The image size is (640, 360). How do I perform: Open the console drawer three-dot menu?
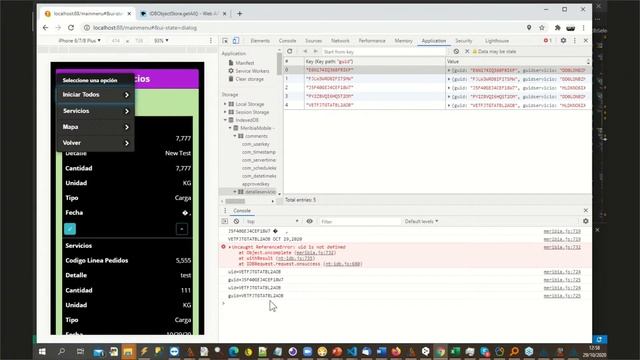point(225,211)
